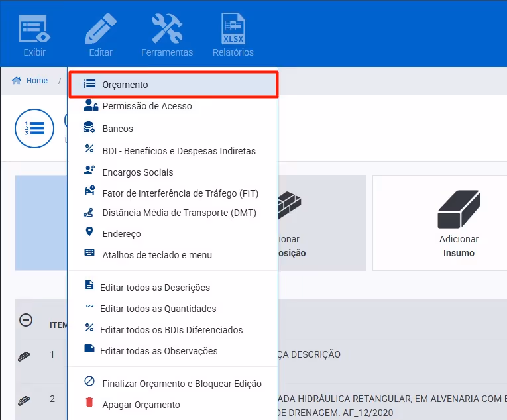The height and width of the screenshot is (420, 507).
Task: Click the route icon for DMT
Action: [x=88, y=213]
